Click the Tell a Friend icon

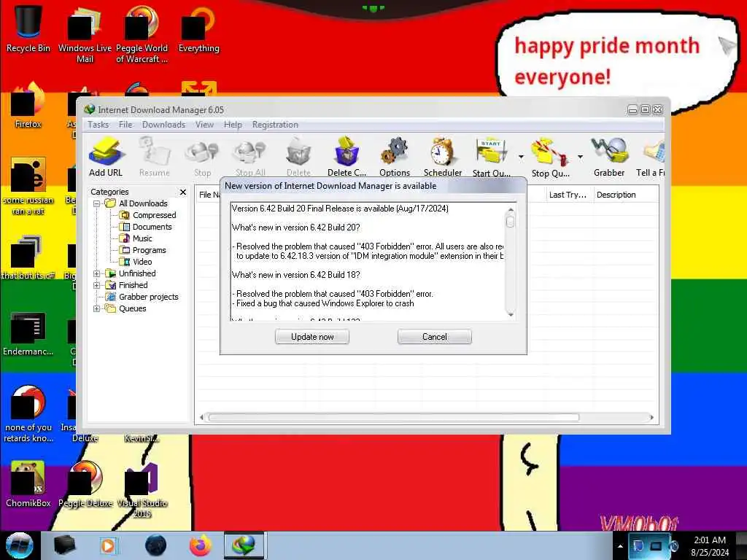[x=651, y=156]
